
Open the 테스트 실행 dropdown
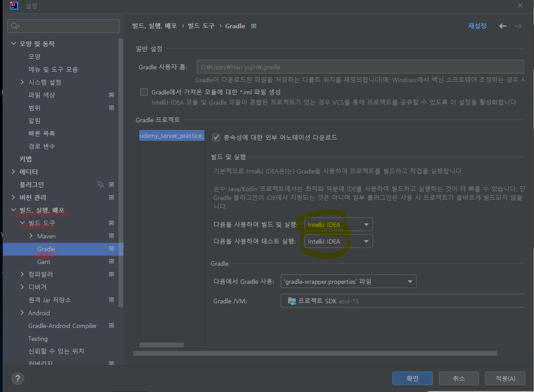pos(339,241)
